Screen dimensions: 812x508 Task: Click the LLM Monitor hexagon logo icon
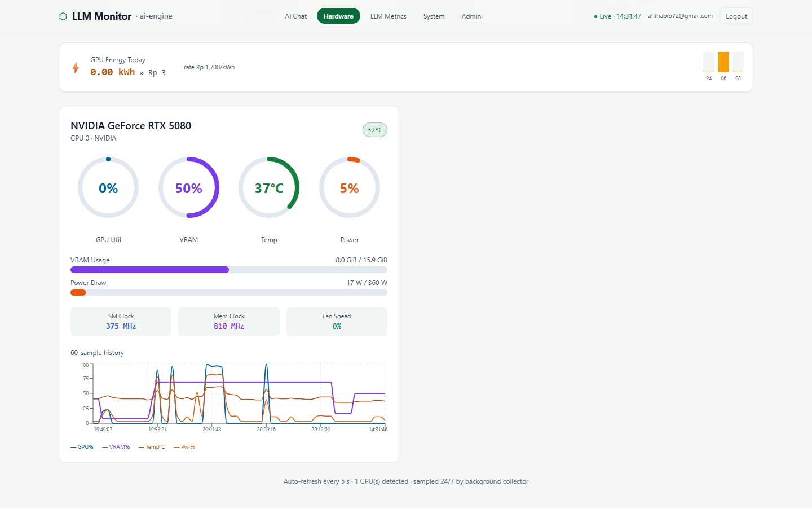[63, 16]
